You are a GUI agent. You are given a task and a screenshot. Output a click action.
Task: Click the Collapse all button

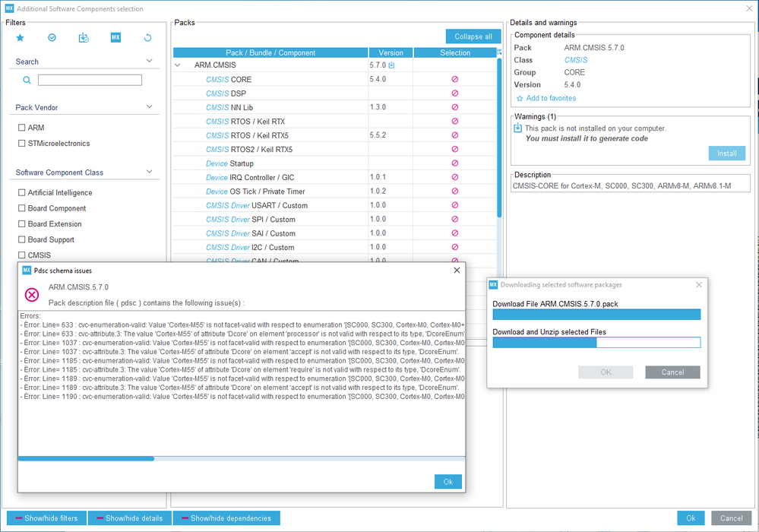[x=473, y=36]
